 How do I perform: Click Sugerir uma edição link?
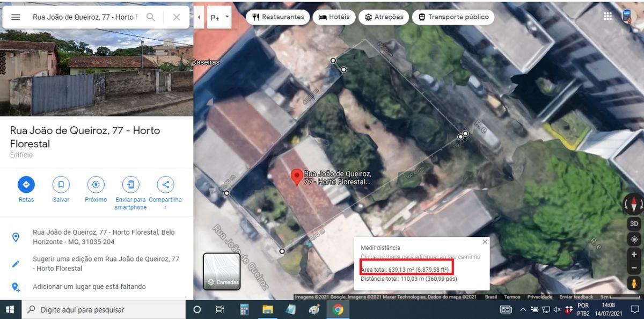coord(97,264)
